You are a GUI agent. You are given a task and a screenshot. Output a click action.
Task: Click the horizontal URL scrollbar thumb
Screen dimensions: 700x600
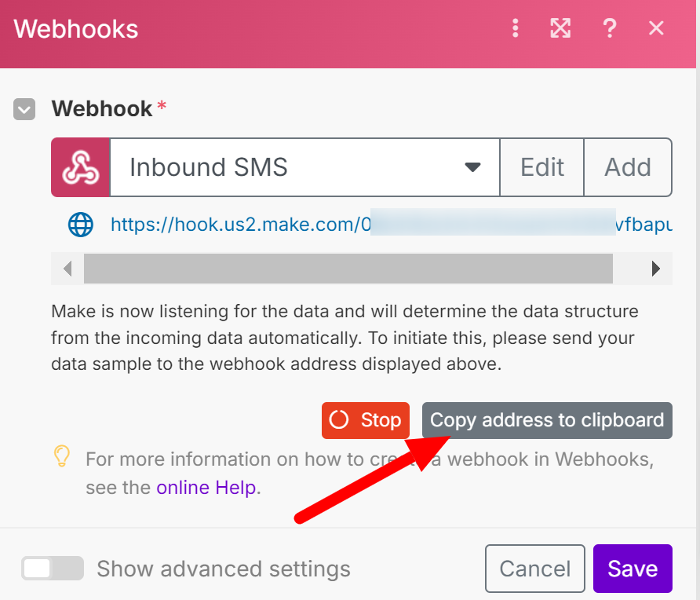click(348, 269)
